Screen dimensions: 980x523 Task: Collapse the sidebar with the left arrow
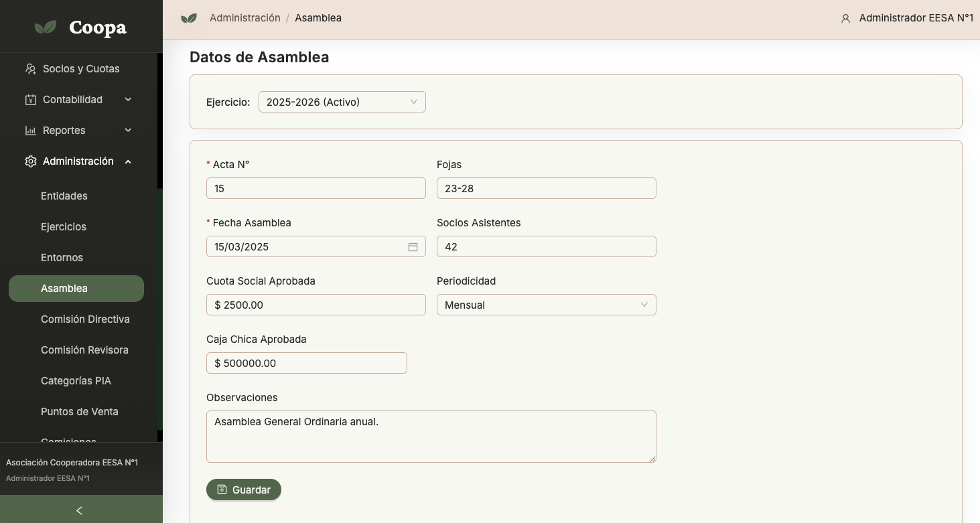[79, 510]
